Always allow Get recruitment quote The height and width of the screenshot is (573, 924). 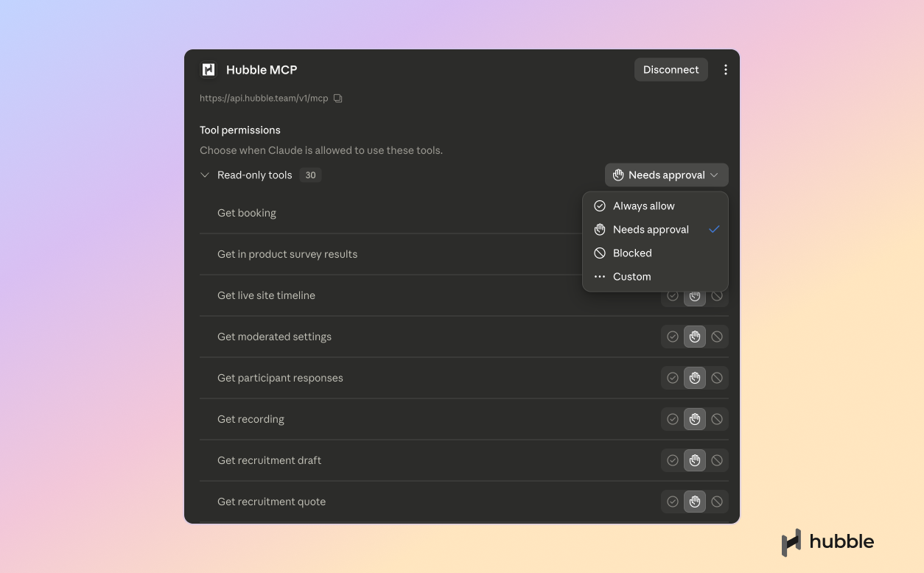tap(673, 502)
